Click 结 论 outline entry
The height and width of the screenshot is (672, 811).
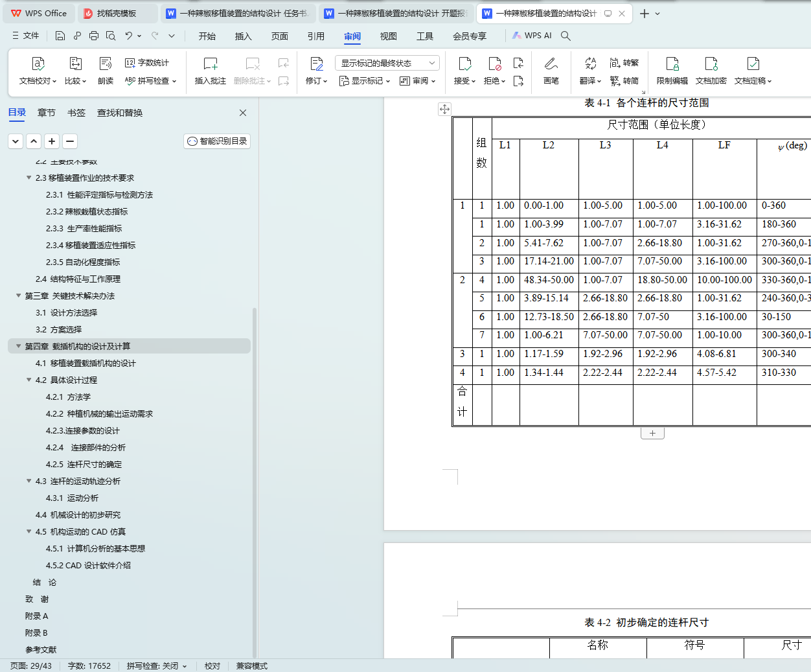[45, 582]
